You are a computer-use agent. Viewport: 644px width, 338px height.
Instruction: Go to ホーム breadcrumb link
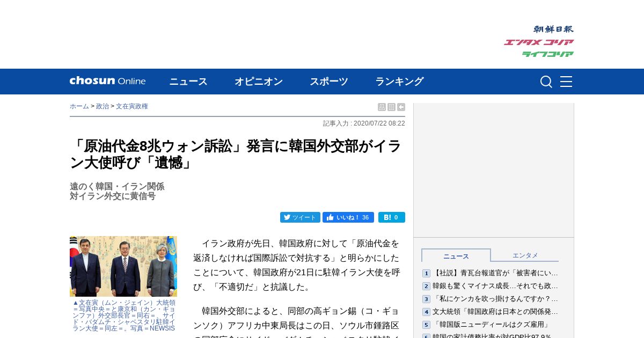point(79,106)
